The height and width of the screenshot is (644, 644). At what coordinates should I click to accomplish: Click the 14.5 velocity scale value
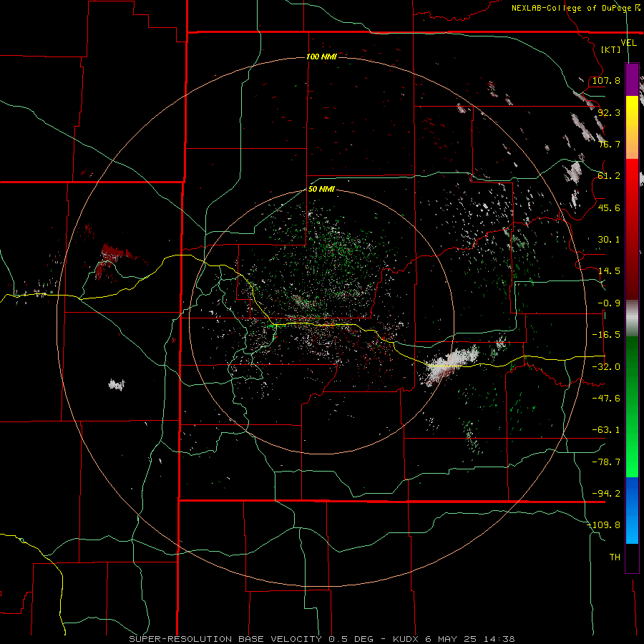[609, 271]
